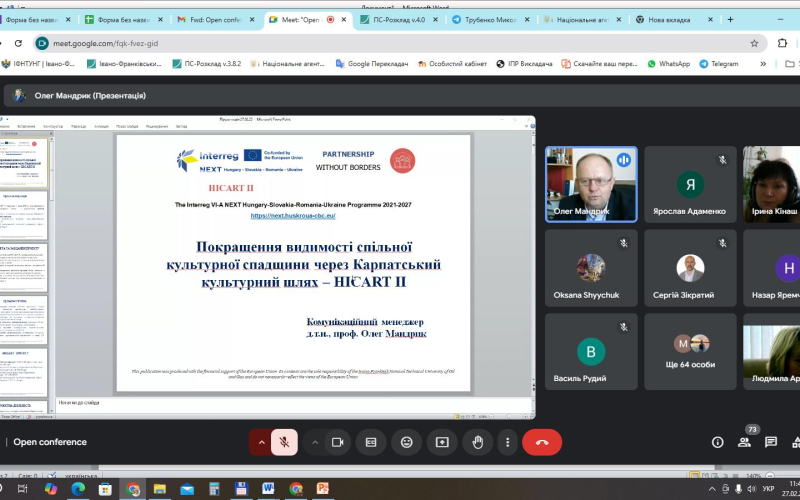Open Task View on the taskbar

pos(22,489)
